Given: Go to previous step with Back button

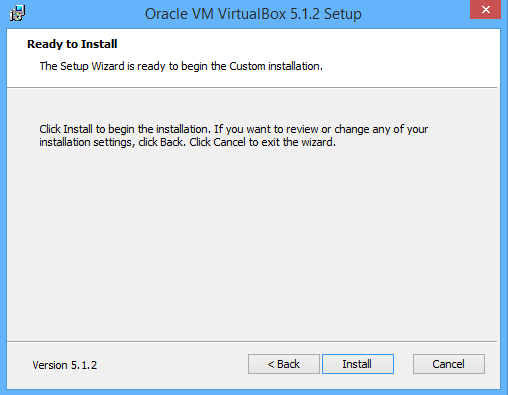Looking at the screenshot, I should (x=284, y=364).
